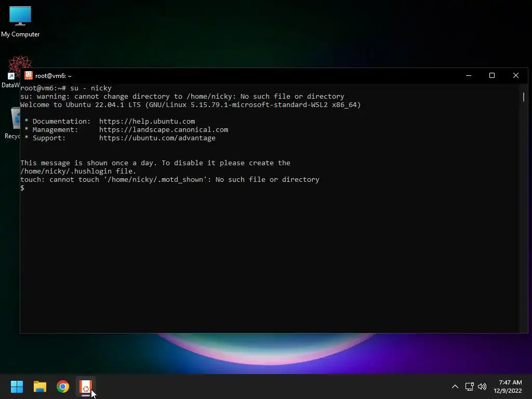Open the Windows Start menu
The height and width of the screenshot is (399, 532).
pyautogui.click(x=17, y=387)
